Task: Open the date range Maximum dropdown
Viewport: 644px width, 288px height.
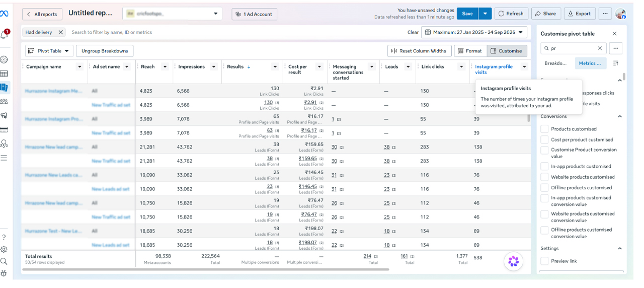Action: coord(474,32)
